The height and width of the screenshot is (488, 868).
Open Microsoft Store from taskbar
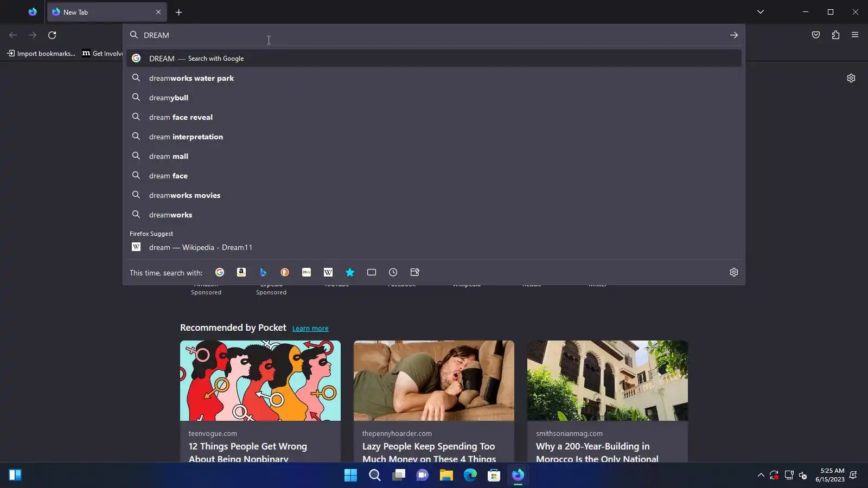494,475
